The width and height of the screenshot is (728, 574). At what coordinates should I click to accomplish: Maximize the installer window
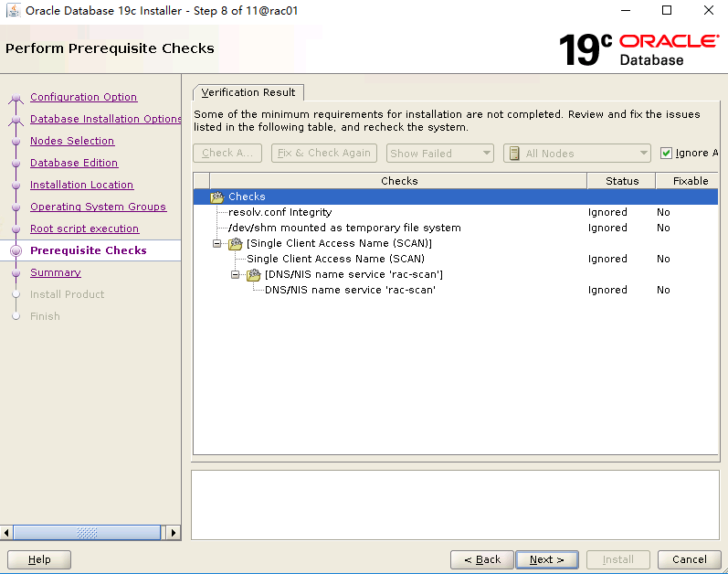point(667,10)
